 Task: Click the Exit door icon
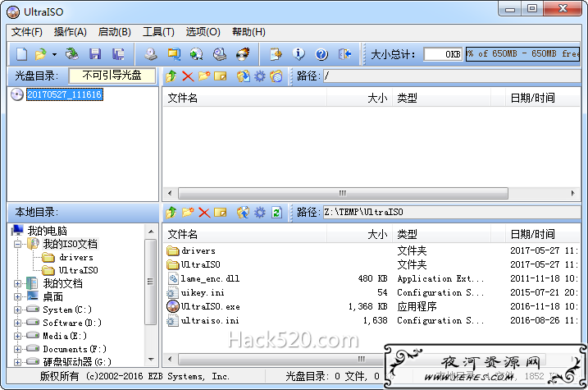pos(344,54)
